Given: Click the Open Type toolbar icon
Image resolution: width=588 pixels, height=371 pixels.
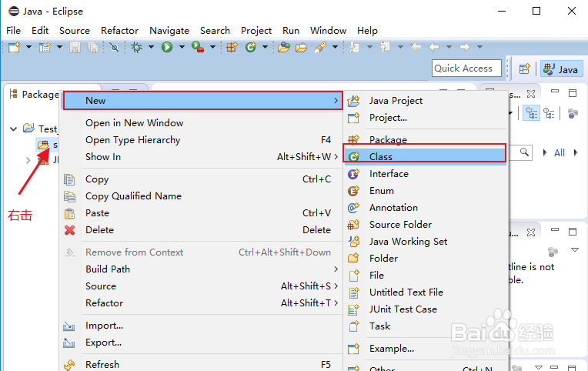Looking at the screenshot, I should (x=284, y=47).
